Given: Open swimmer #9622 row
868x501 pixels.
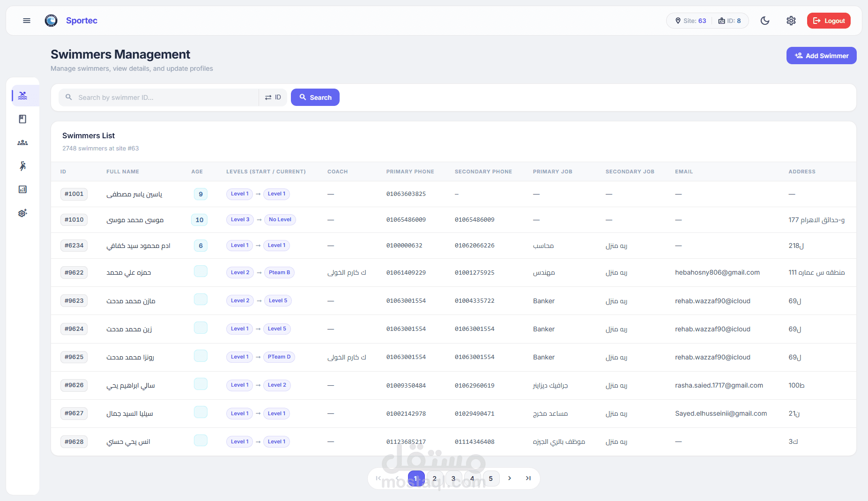Looking at the screenshot, I should [453, 272].
